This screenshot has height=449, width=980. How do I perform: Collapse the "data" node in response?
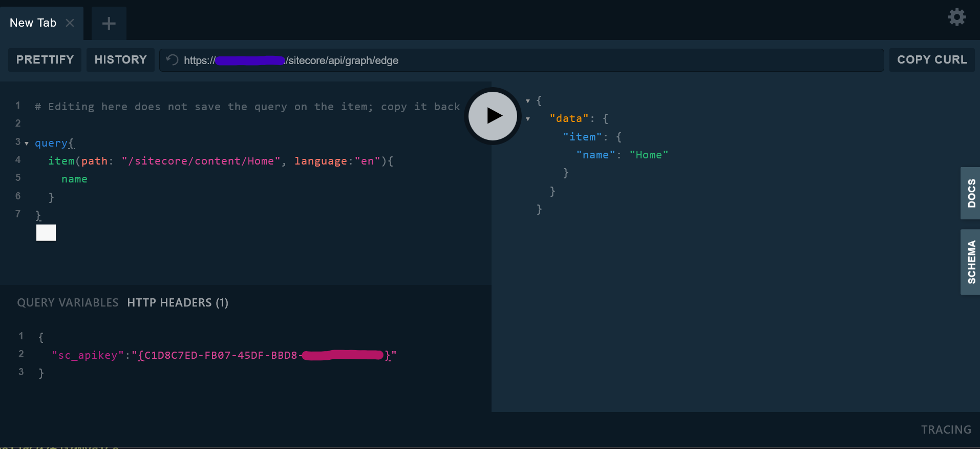528,119
